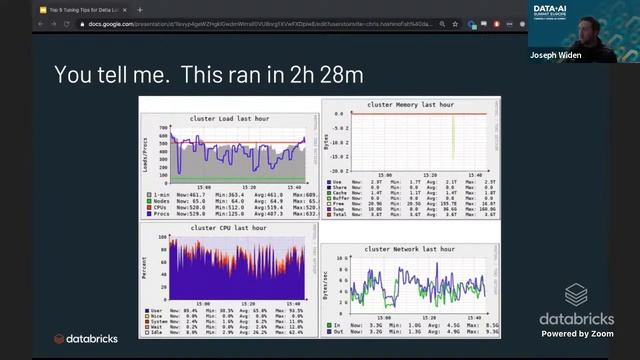Go back with the browser back arrow
Screen dimensions: 640x360
pos(40,24)
